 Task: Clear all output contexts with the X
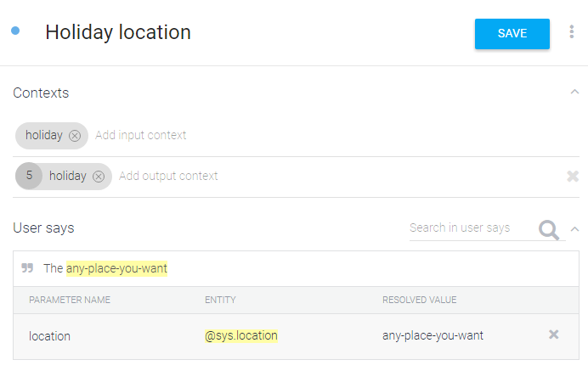pos(573,177)
